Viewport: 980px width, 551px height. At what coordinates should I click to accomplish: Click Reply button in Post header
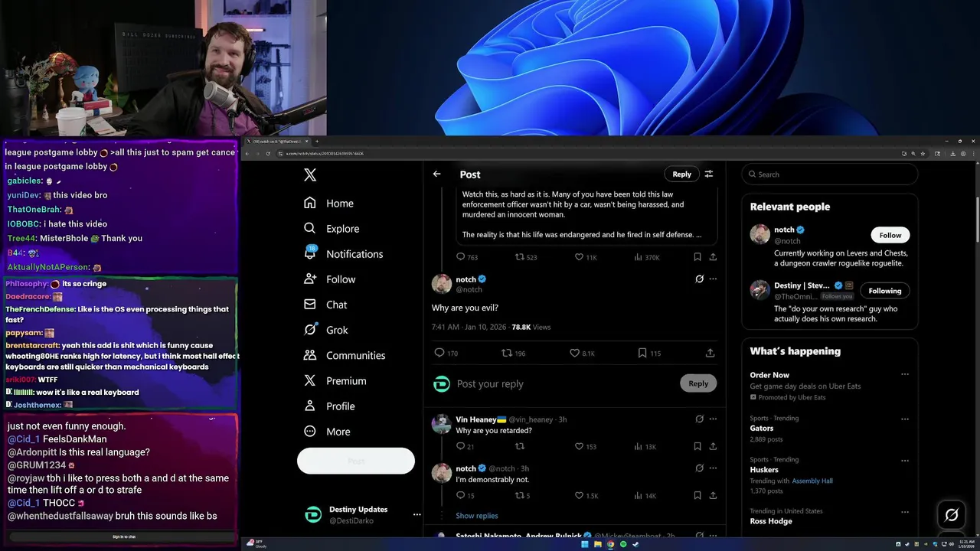pyautogui.click(x=681, y=174)
